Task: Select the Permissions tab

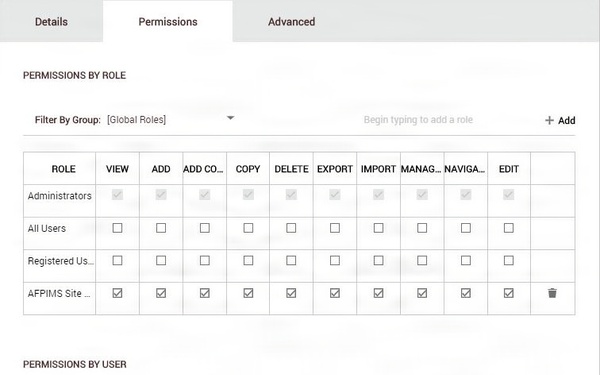Action: [x=168, y=22]
